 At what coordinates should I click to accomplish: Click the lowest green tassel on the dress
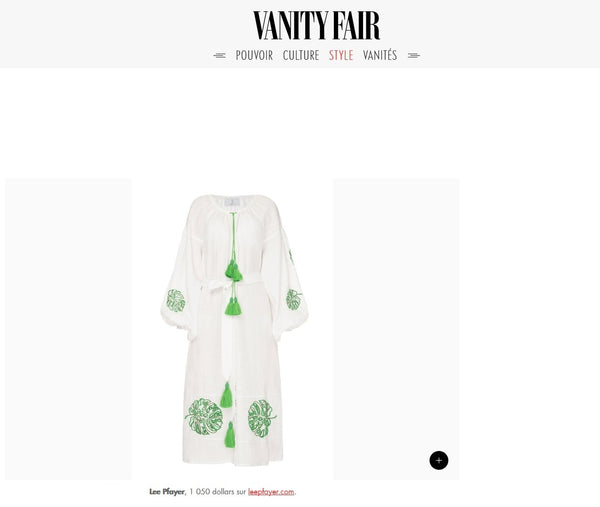[x=230, y=435]
